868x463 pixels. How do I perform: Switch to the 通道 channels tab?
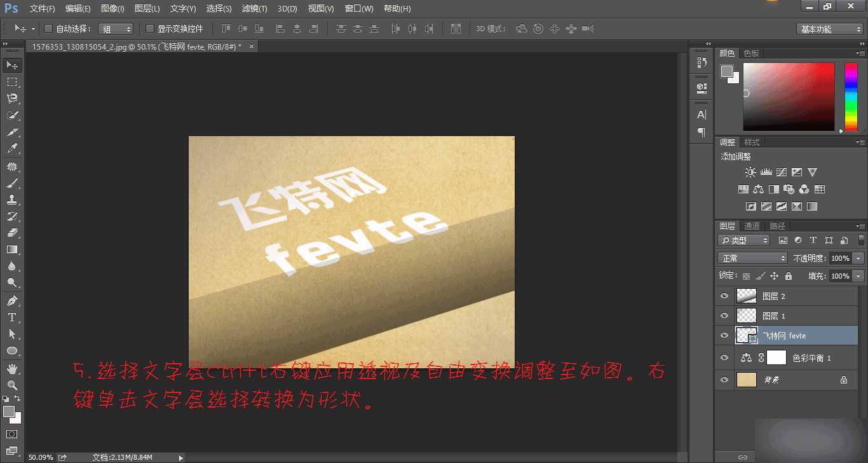pos(752,225)
